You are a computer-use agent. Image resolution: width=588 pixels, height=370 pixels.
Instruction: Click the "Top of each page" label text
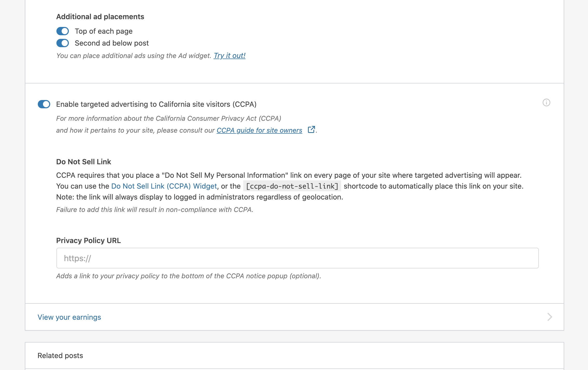point(104,31)
